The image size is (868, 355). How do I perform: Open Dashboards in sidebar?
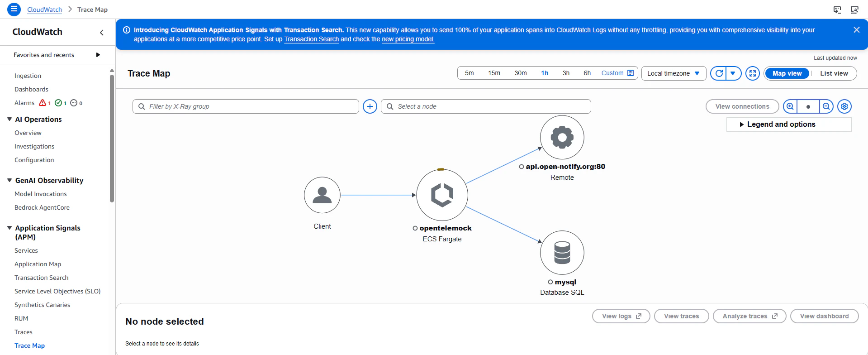coord(31,89)
